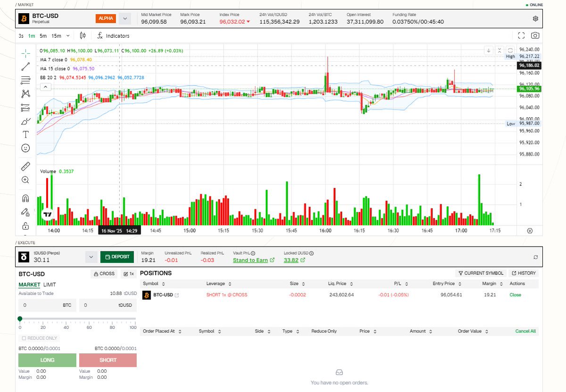Toggle magnet mode for drawings
Image resolution: width=566 pixels, height=392 pixels.
point(25,198)
